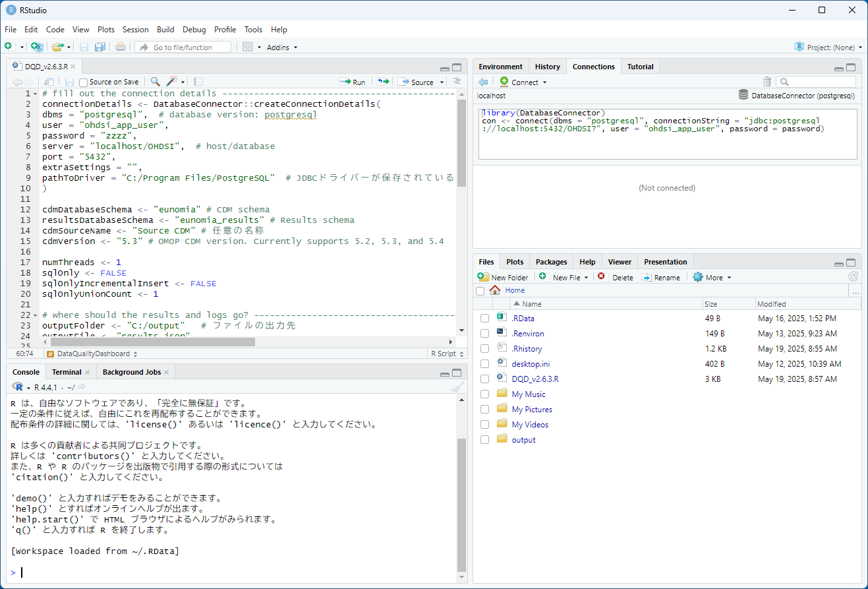Click the Open existing file folder icon
This screenshot has height=589, width=868.
point(58,47)
